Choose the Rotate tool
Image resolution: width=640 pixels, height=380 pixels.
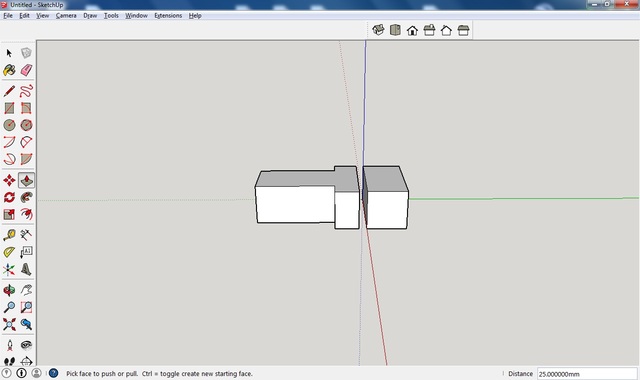click(x=9, y=197)
